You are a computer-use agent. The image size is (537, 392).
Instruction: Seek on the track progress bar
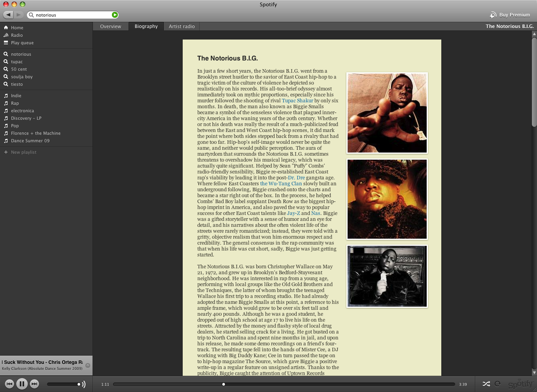coord(284,384)
